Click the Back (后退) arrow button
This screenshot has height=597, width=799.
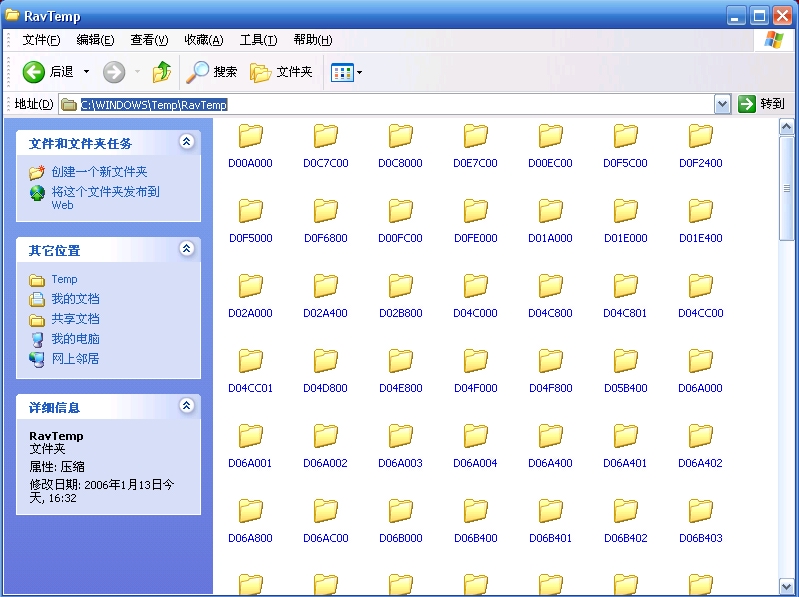pyautogui.click(x=35, y=72)
